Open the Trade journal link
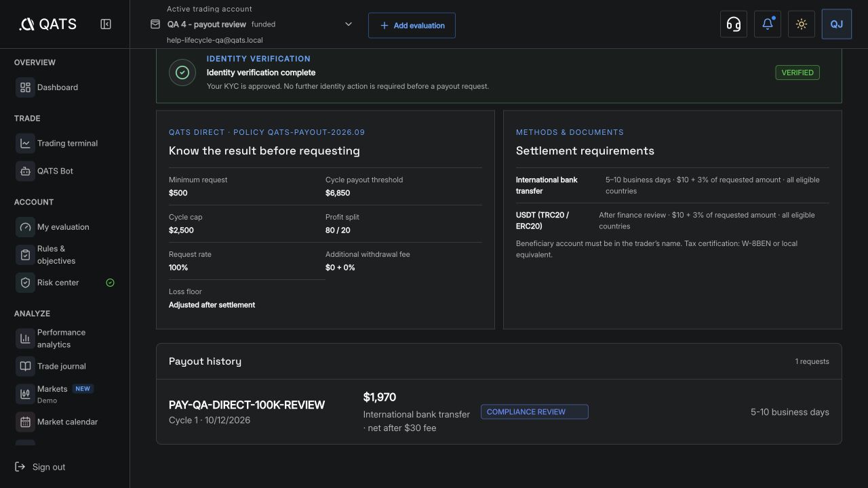868x488 pixels. [x=62, y=366]
